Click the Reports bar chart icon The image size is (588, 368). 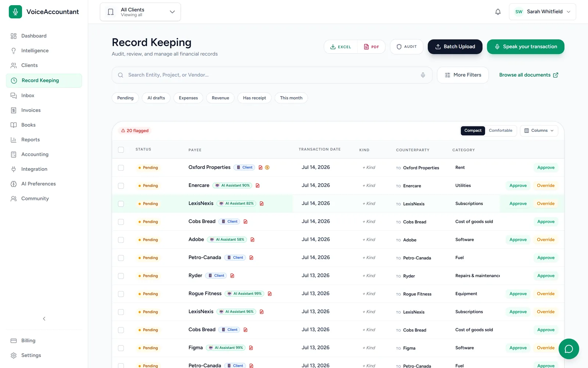pos(14,140)
